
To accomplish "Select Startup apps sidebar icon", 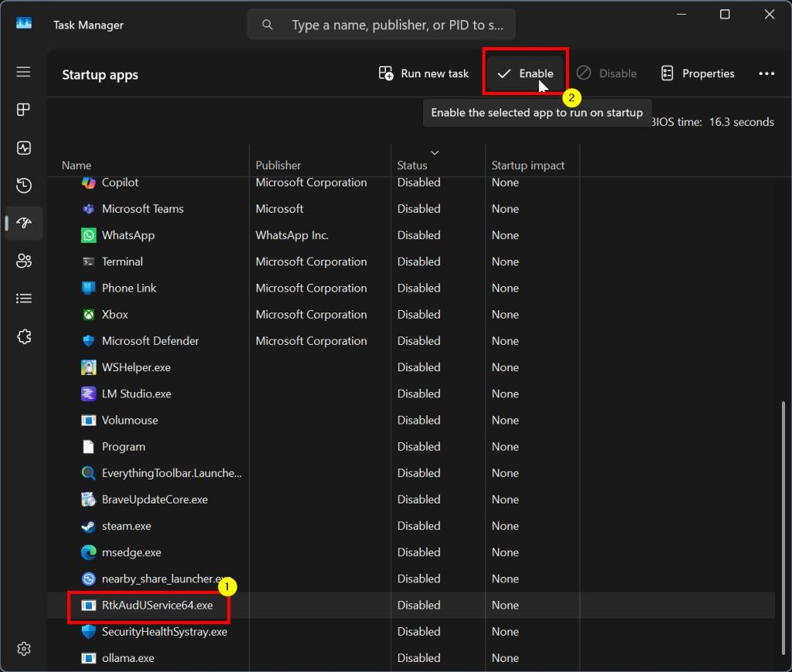I will 23,223.
